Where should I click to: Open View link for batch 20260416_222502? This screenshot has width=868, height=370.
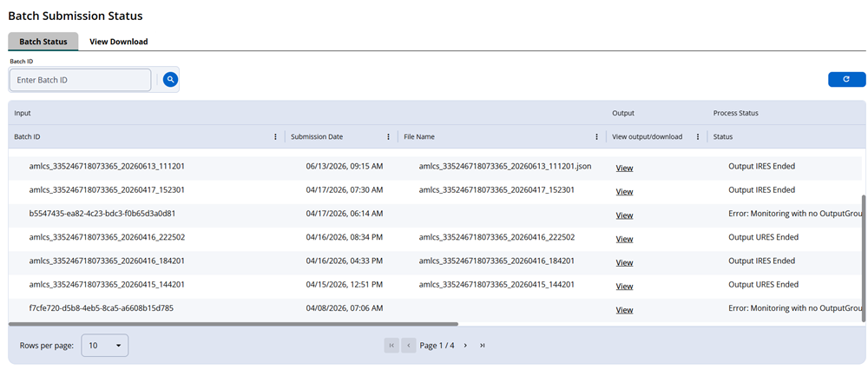pyautogui.click(x=624, y=239)
